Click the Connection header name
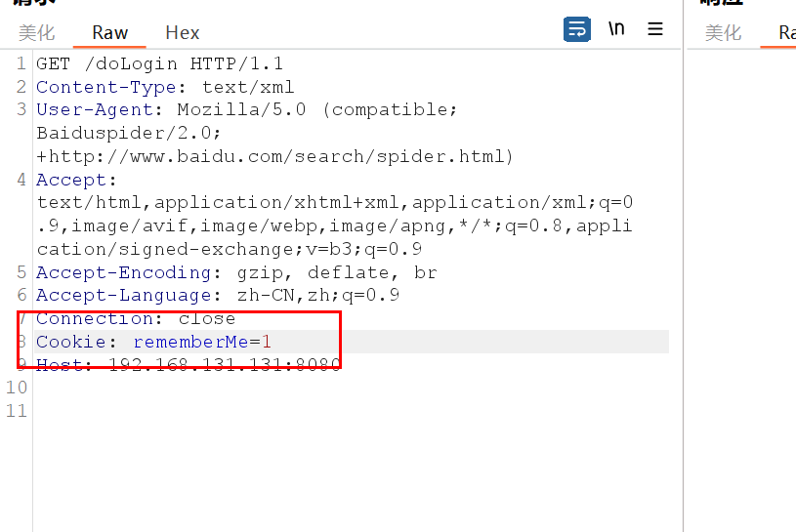The image size is (796, 532). click(x=94, y=319)
